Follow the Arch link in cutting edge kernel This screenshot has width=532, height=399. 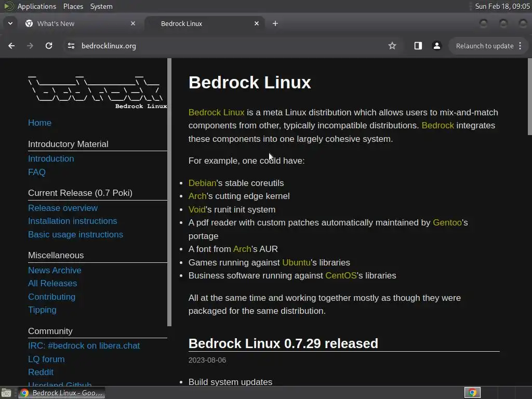(197, 196)
